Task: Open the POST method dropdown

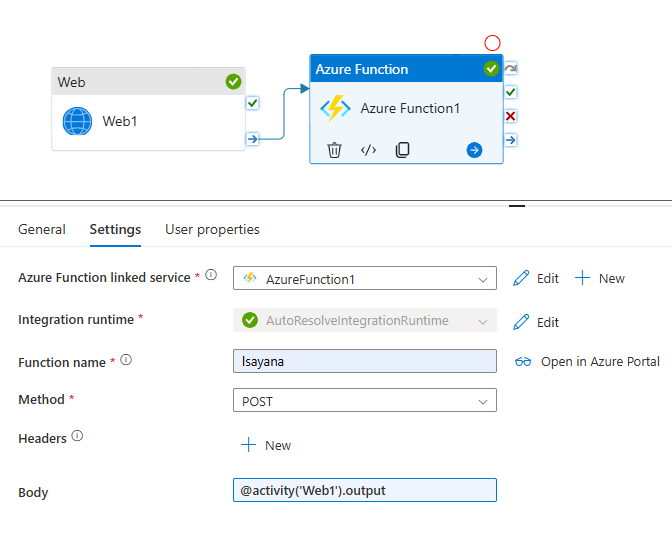Action: pyautogui.click(x=365, y=400)
